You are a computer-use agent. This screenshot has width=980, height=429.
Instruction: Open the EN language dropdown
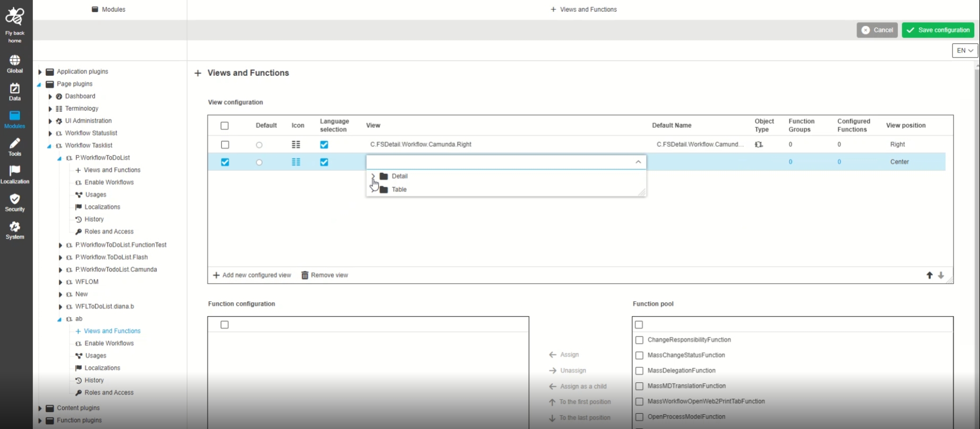tap(965, 50)
